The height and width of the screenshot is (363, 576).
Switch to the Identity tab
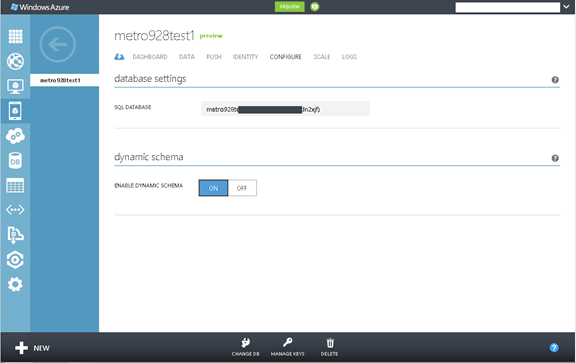[245, 57]
